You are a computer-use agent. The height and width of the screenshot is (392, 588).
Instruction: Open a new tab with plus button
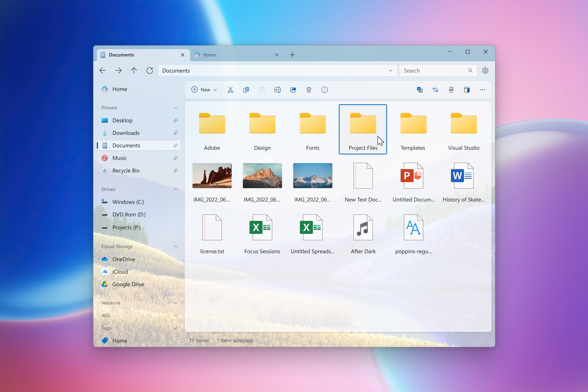pos(292,55)
